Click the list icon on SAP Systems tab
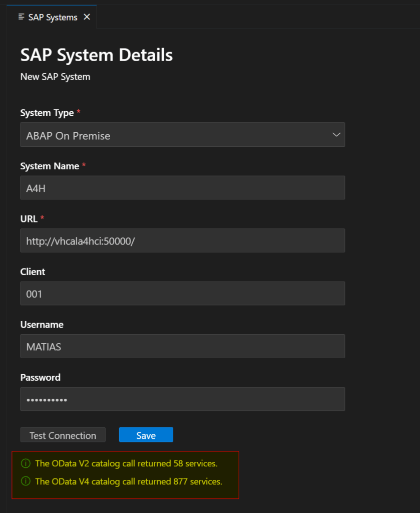 click(x=21, y=17)
